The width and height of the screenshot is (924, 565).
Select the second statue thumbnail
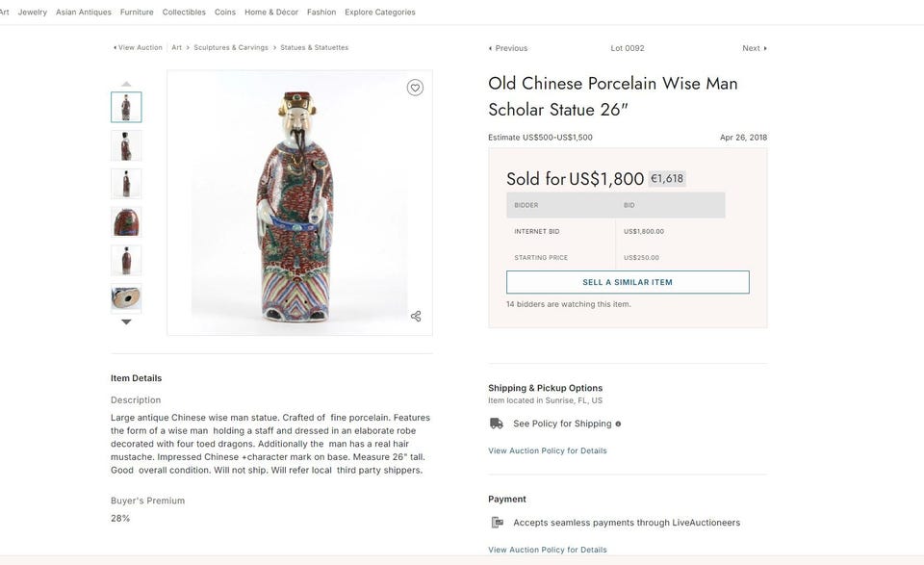click(126, 145)
